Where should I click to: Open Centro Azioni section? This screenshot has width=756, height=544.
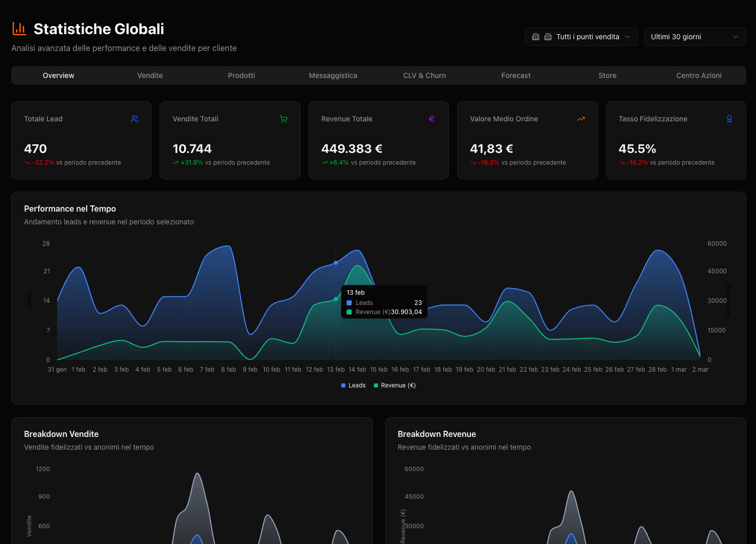pyautogui.click(x=699, y=75)
